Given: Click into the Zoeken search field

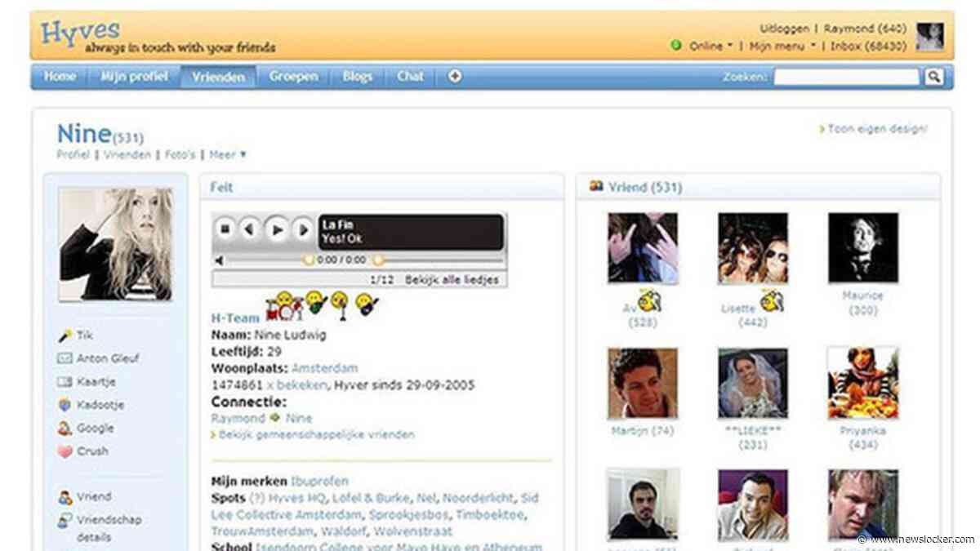Looking at the screenshot, I should point(846,77).
